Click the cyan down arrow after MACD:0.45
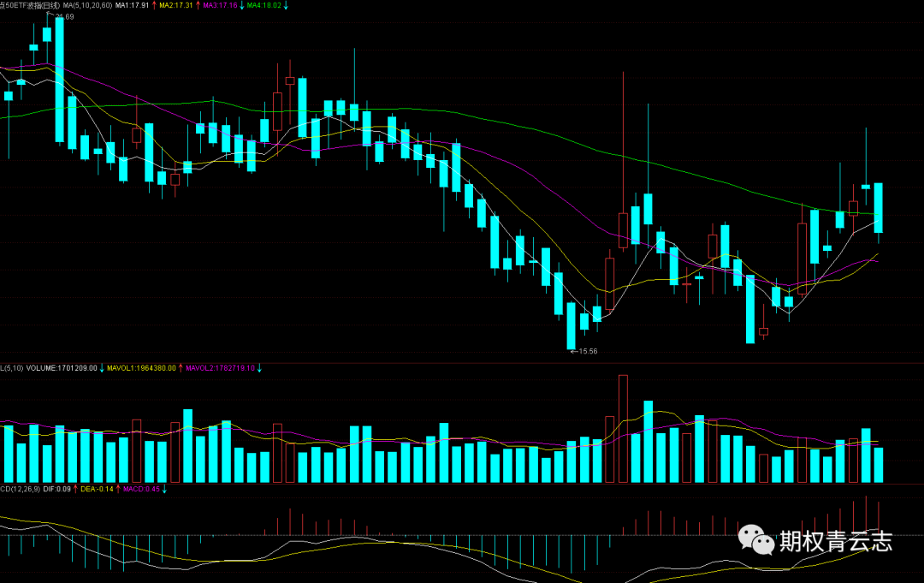Viewport: 924px width, 583px height. pos(164,490)
